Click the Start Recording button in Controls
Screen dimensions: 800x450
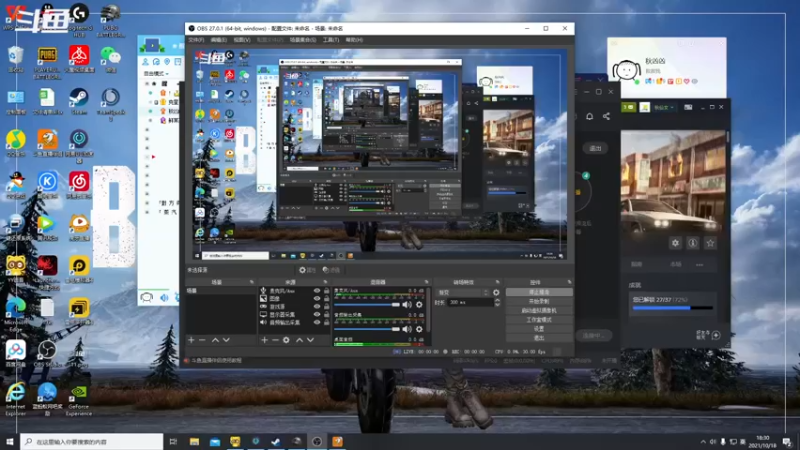click(x=539, y=302)
